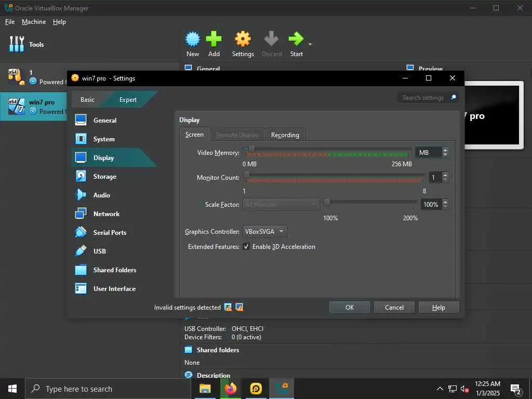Click the Help button in settings dialog

438,308
